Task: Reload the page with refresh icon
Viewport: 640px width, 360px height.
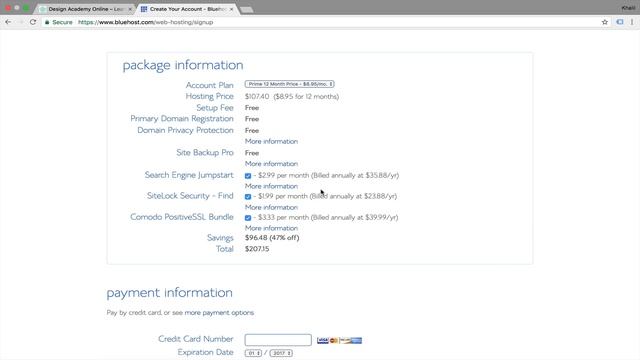Action: [33, 22]
